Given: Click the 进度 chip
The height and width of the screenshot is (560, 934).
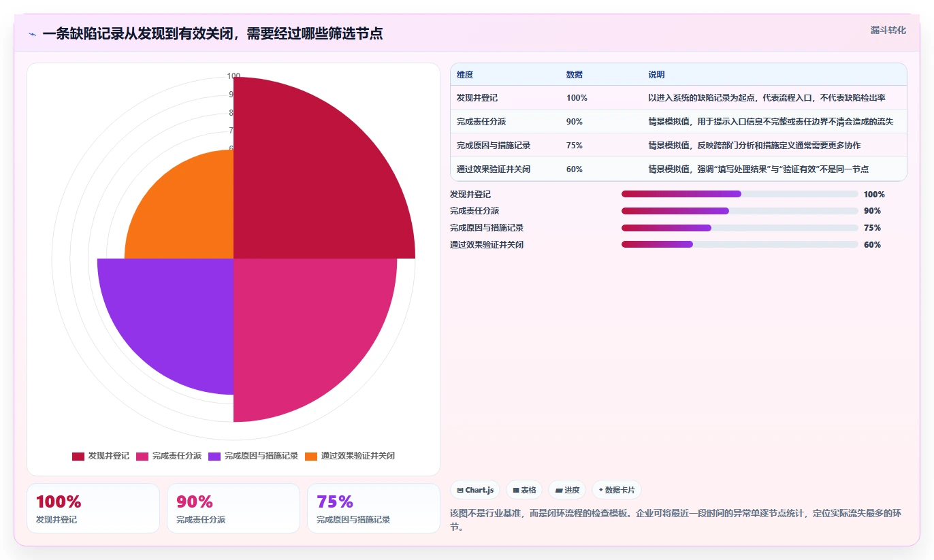Looking at the screenshot, I should coord(567,490).
